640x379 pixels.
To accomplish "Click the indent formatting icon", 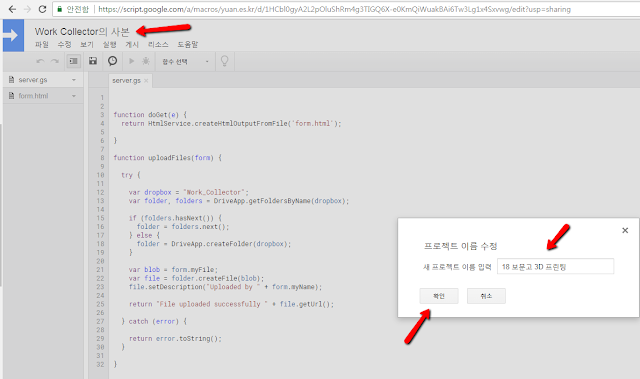I will tap(73, 61).
